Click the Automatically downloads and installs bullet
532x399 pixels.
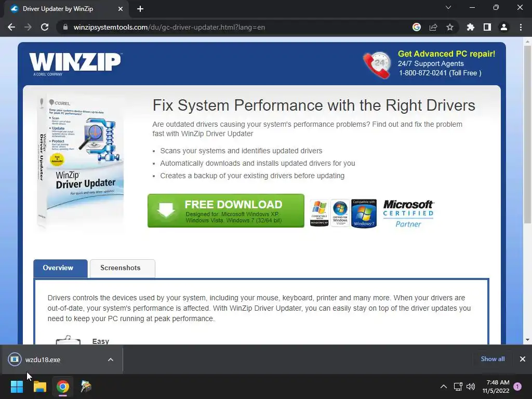point(258,163)
